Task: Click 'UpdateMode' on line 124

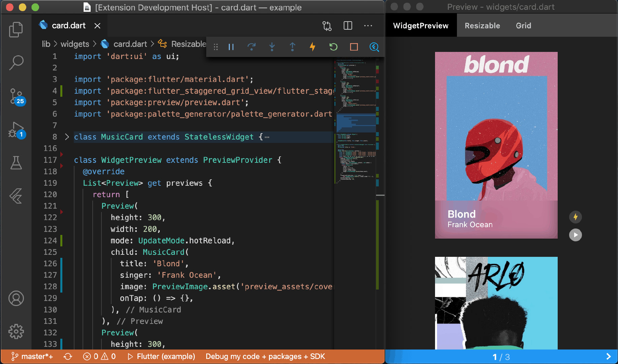Action: pos(161,241)
